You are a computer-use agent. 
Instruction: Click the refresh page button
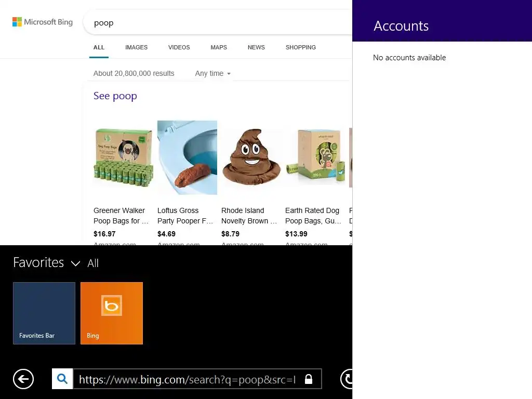point(347,379)
